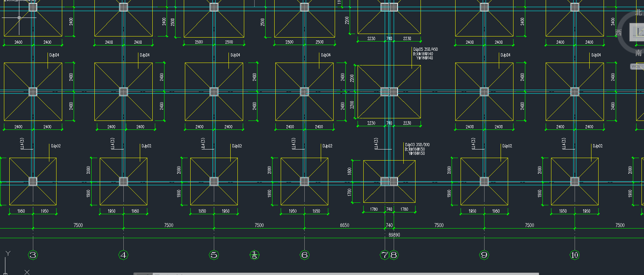Image resolution: width=644 pixels, height=275 pixels.
Task: Select the 'Y⌀16@150' rebar annotation
Action: point(417,153)
